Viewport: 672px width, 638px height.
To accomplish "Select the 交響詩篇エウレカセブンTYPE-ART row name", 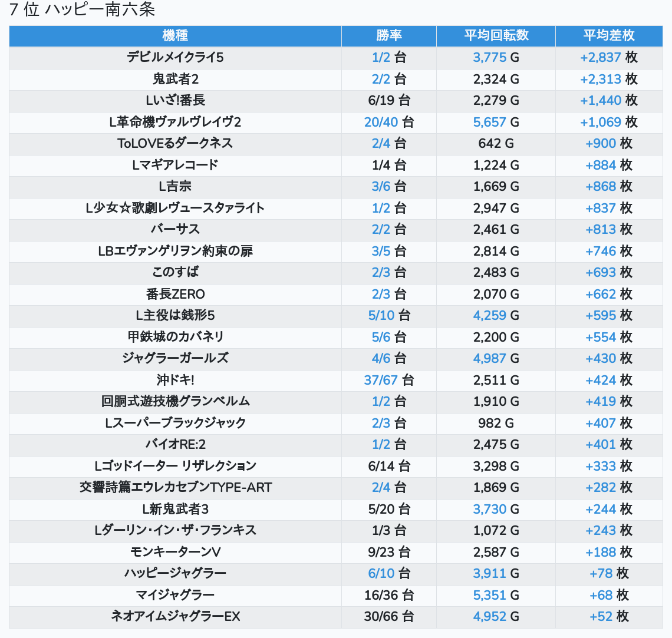I will tap(175, 487).
